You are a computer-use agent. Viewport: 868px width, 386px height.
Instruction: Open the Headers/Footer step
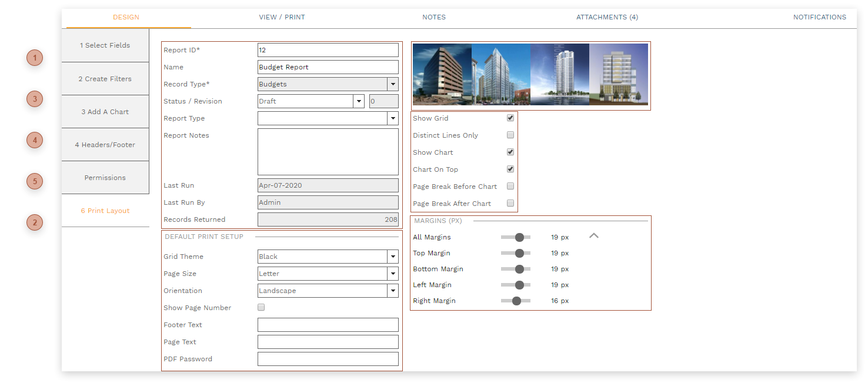coord(105,145)
